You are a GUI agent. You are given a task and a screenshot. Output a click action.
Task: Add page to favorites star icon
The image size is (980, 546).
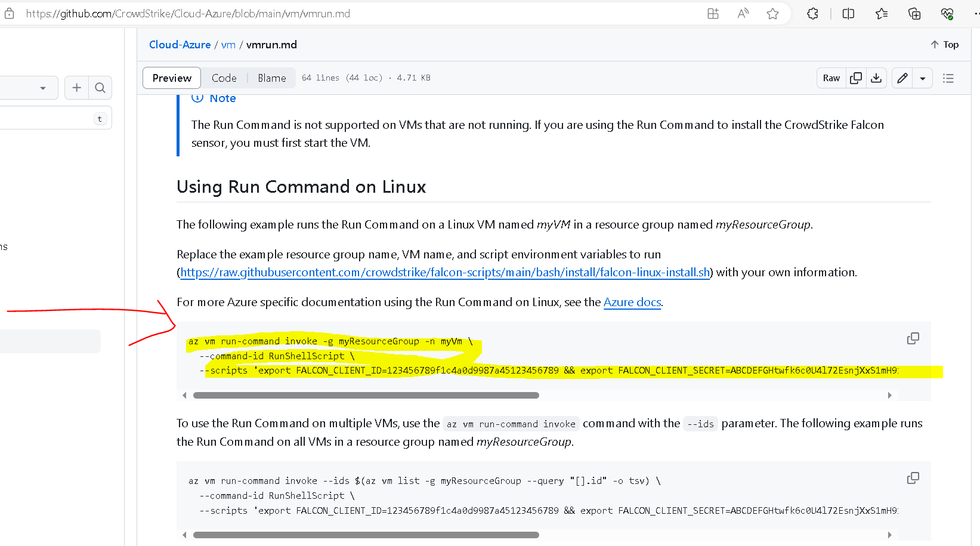(x=772, y=13)
